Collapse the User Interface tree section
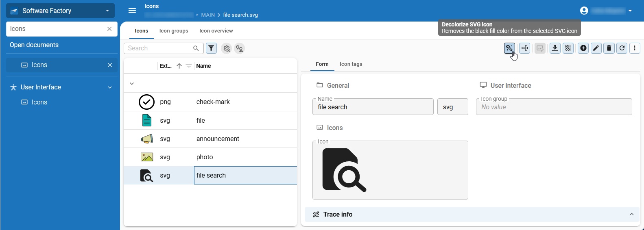The width and height of the screenshot is (644, 230). pos(109,87)
